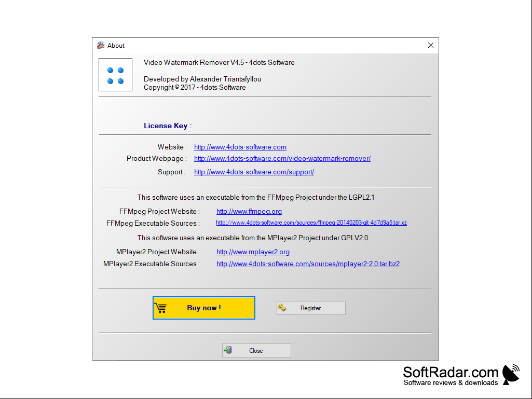Click the License Key label
This screenshot has width=532, height=399.
pos(168,126)
